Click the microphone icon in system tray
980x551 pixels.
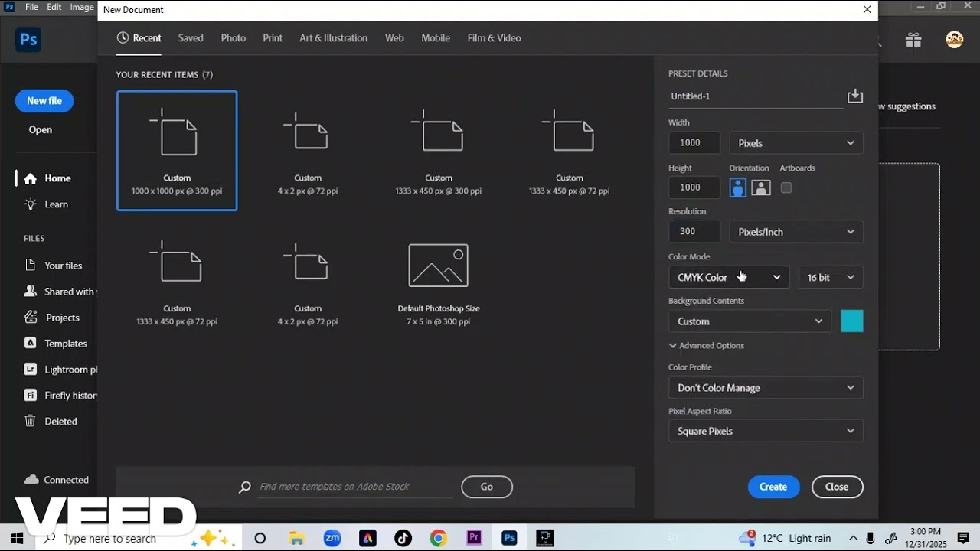pos(871,539)
